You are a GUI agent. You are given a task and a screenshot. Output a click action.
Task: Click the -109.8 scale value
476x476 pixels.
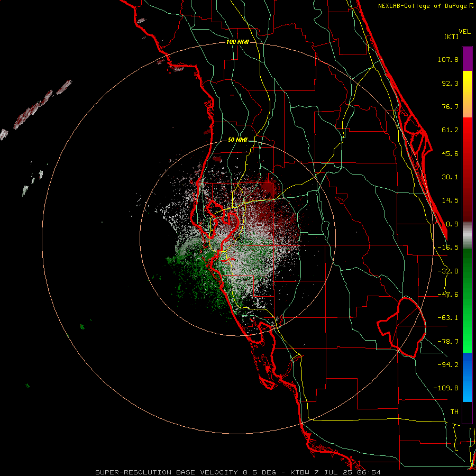(x=446, y=388)
